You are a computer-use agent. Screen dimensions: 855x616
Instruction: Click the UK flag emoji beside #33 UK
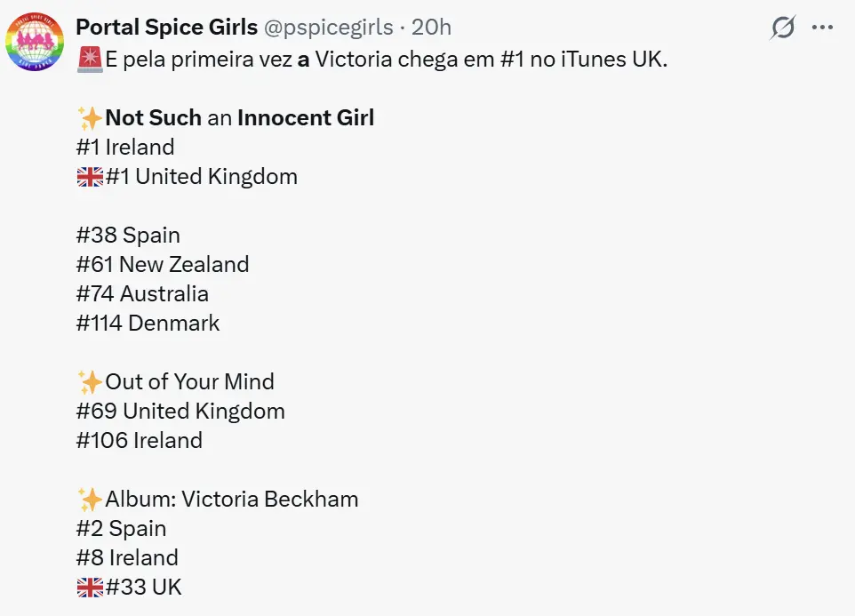pos(90,588)
